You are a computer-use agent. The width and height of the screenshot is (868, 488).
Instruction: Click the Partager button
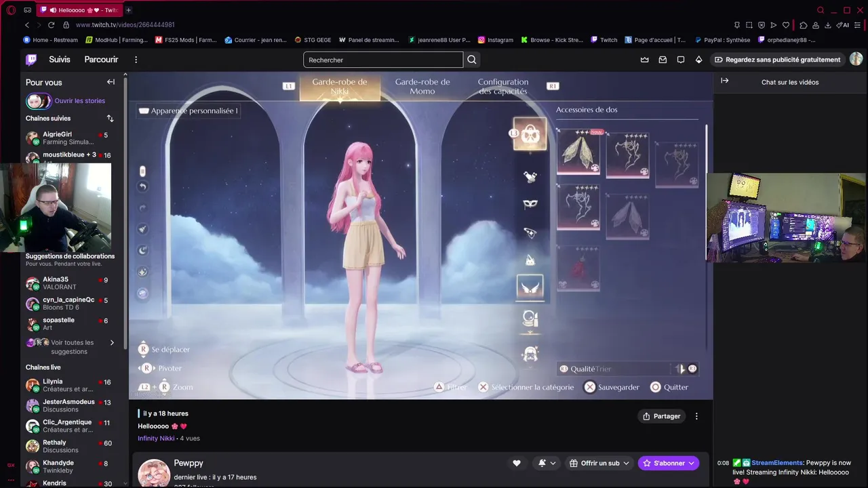tap(661, 416)
